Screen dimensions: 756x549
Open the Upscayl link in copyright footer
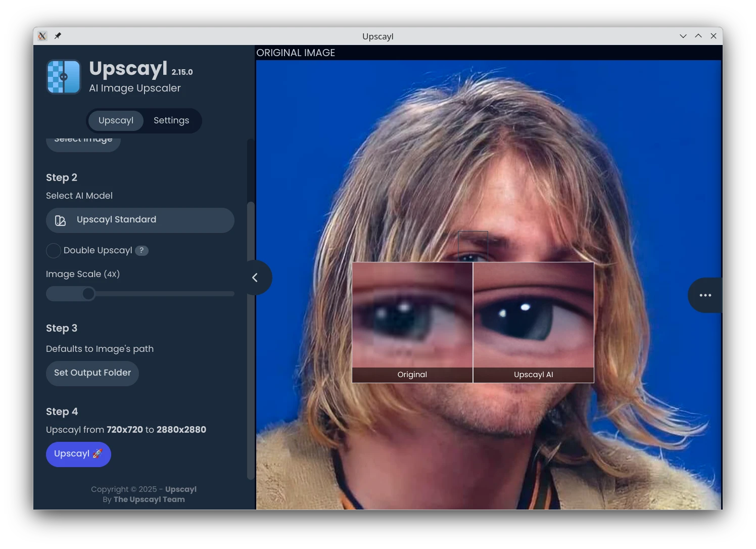point(180,489)
